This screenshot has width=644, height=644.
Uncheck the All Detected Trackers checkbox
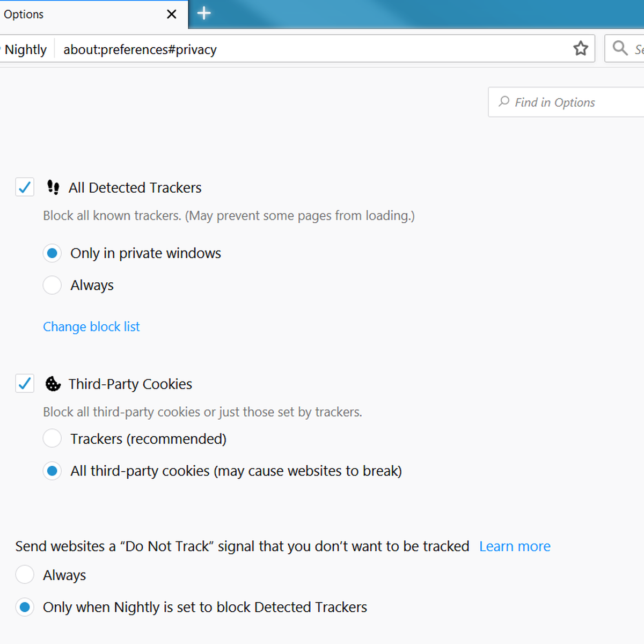coord(25,187)
